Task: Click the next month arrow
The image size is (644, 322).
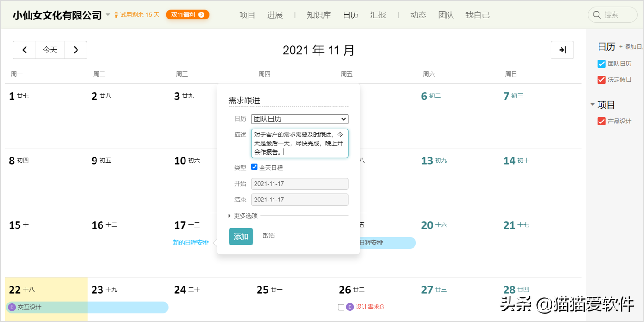Action: (x=76, y=50)
